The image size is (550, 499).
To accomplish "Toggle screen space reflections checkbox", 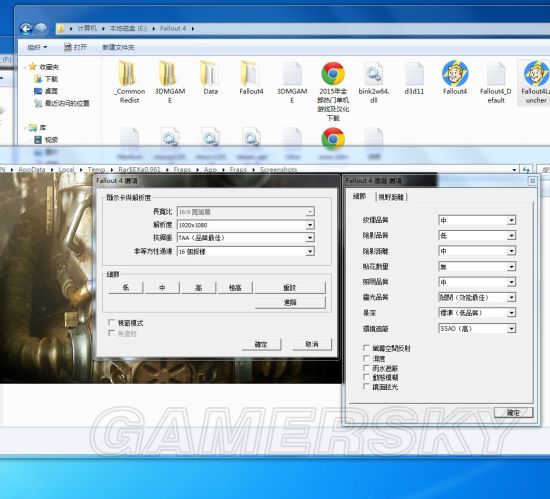I will click(x=366, y=348).
